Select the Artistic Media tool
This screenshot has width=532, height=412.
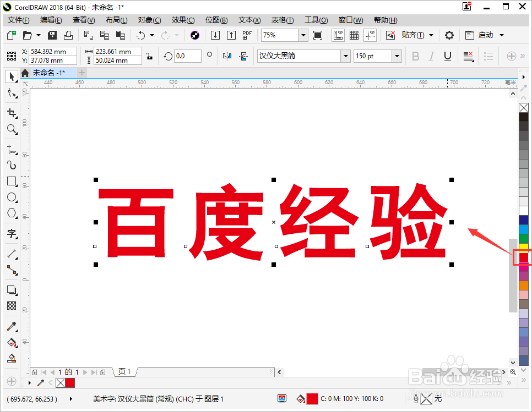12,165
